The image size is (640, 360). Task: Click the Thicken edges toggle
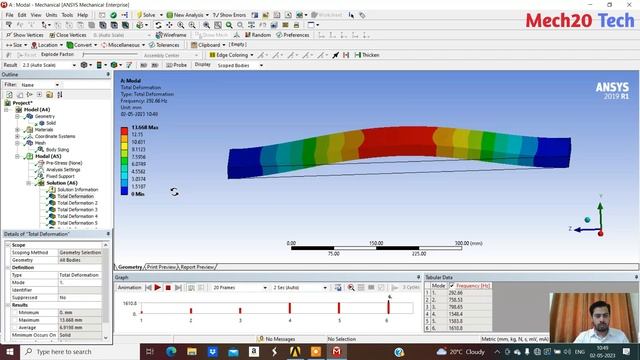tap(367, 55)
